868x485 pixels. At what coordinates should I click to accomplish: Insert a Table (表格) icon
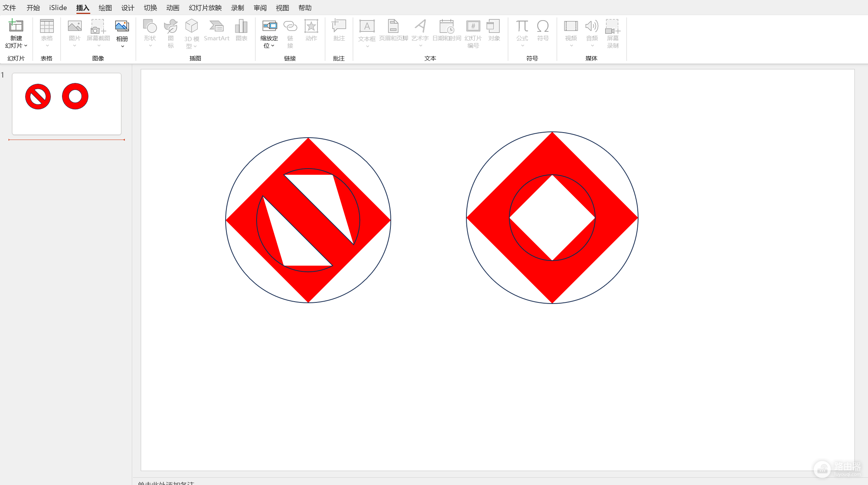47,26
